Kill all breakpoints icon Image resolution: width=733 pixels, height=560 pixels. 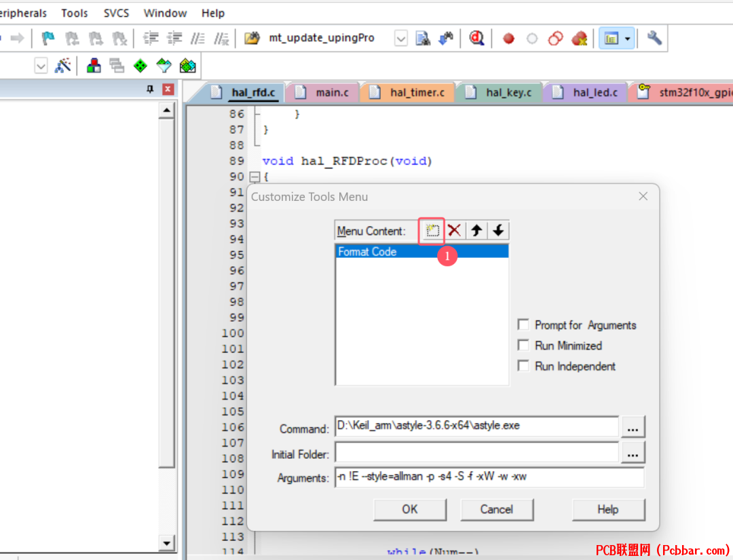tap(579, 38)
